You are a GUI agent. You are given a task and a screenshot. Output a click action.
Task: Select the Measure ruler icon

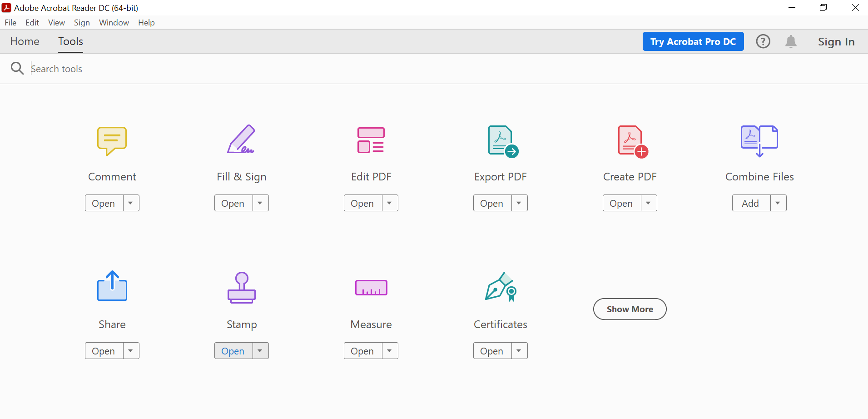click(371, 288)
